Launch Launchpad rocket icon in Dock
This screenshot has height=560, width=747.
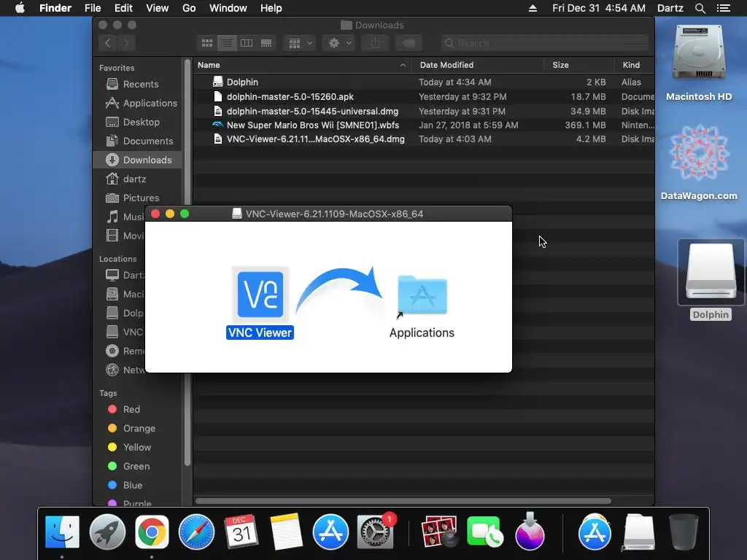tap(107, 532)
